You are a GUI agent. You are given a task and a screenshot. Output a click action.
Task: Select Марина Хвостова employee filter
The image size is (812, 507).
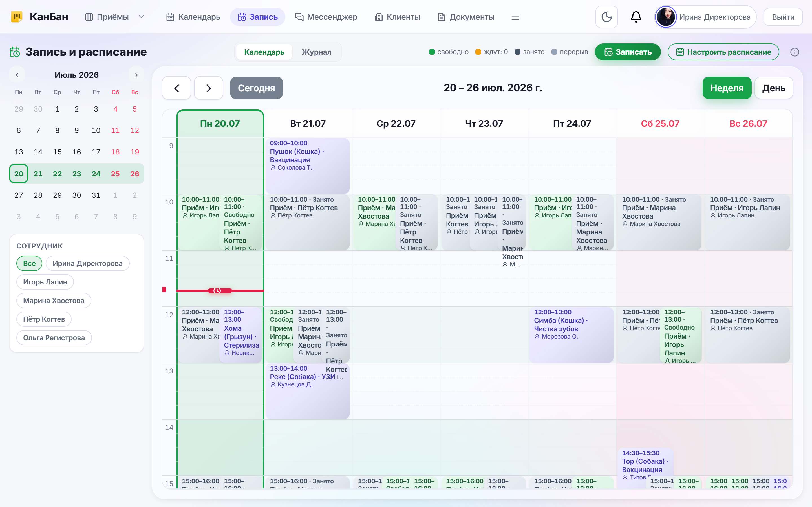pyautogui.click(x=54, y=301)
